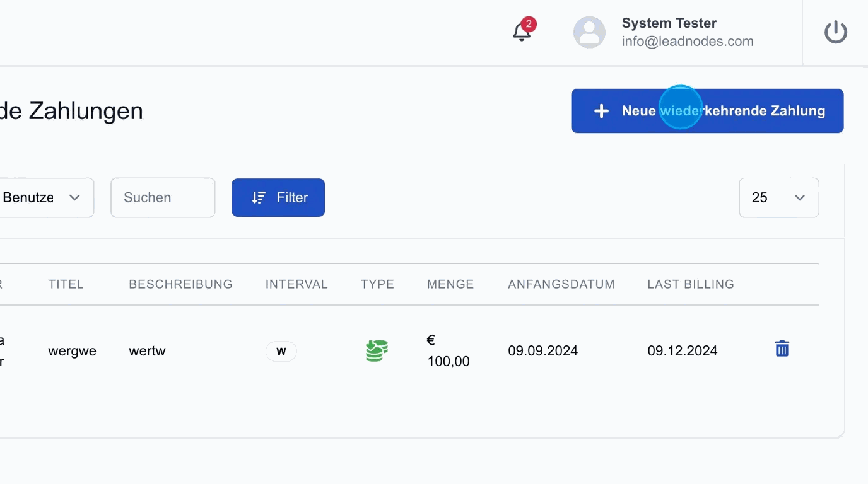Click the power logout icon
The width and height of the screenshot is (868, 484).
tap(836, 32)
